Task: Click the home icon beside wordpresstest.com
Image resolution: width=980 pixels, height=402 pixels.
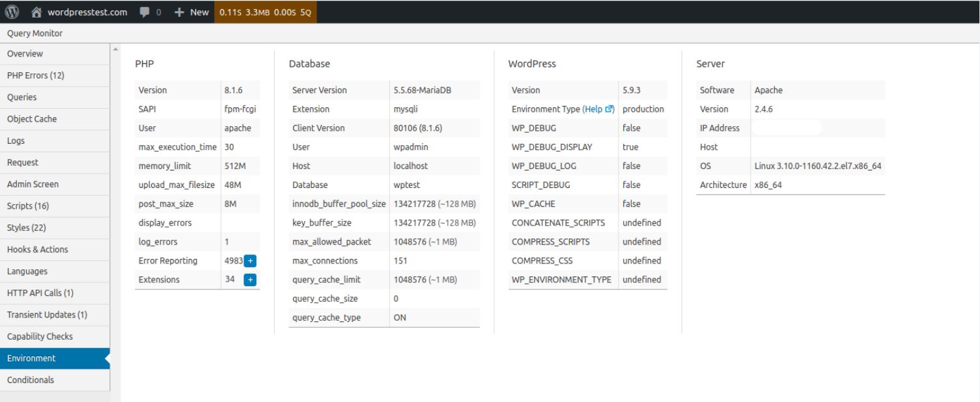Action: click(x=36, y=12)
